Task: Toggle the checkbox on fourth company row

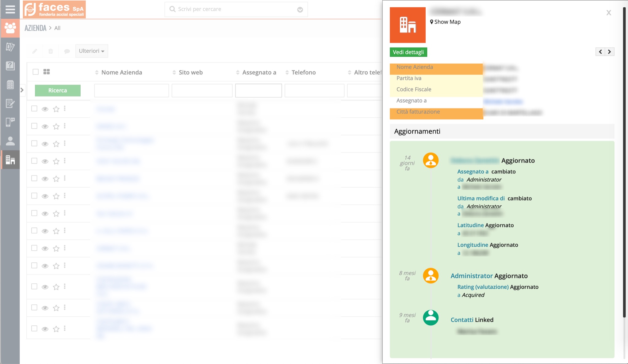Action: click(34, 161)
